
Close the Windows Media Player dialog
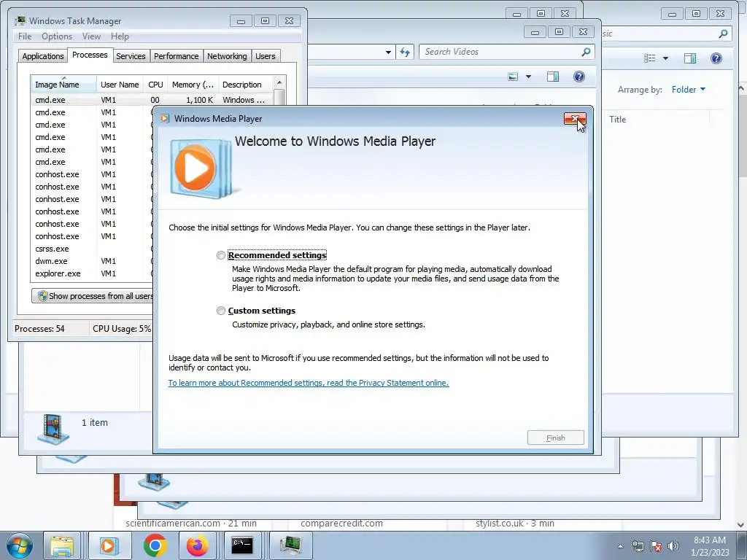click(575, 119)
